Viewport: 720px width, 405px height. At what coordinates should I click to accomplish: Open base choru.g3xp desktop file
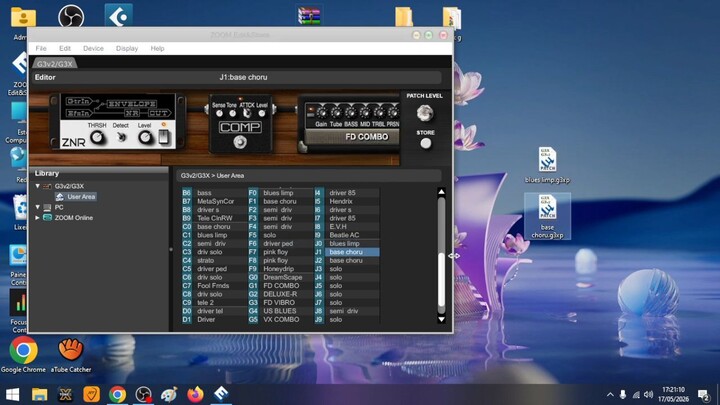pos(547,216)
